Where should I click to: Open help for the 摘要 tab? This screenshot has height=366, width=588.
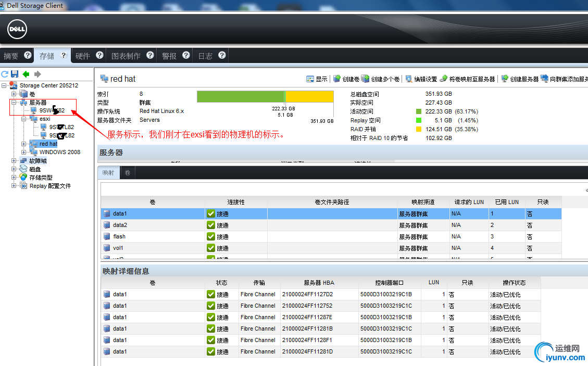click(x=28, y=55)
